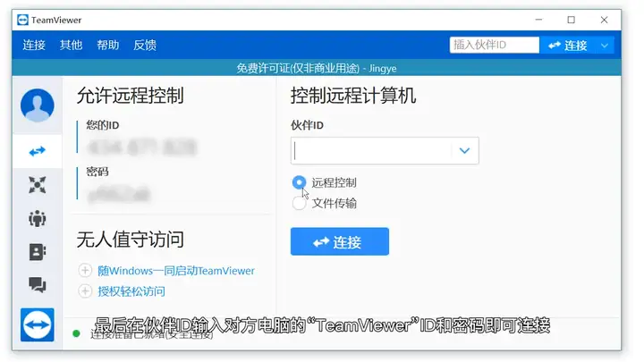This screenshot has height=362, width=644.
Task: Open the 帮助 menu
Action: [x=108, y=45]
